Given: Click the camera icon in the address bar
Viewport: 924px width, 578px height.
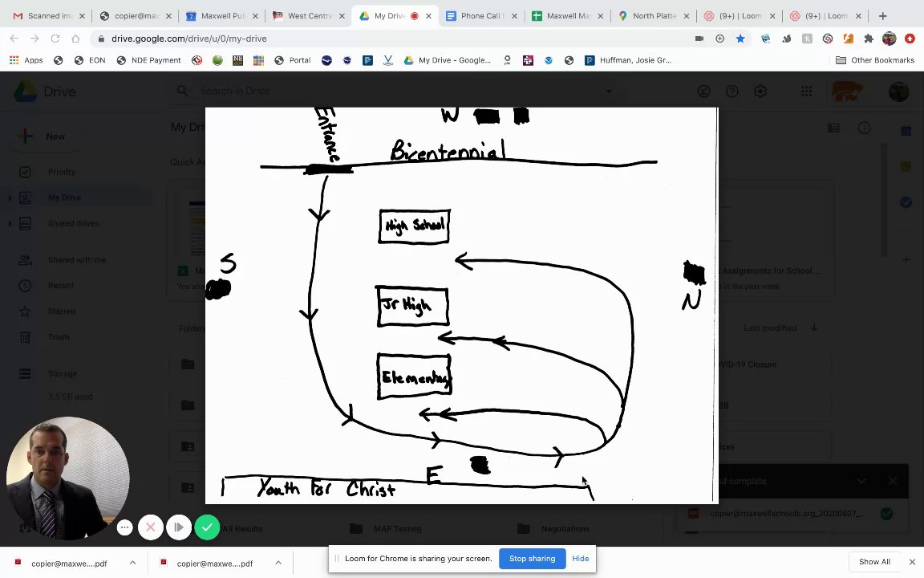Looking at the screenshot, I should point(699,39).
